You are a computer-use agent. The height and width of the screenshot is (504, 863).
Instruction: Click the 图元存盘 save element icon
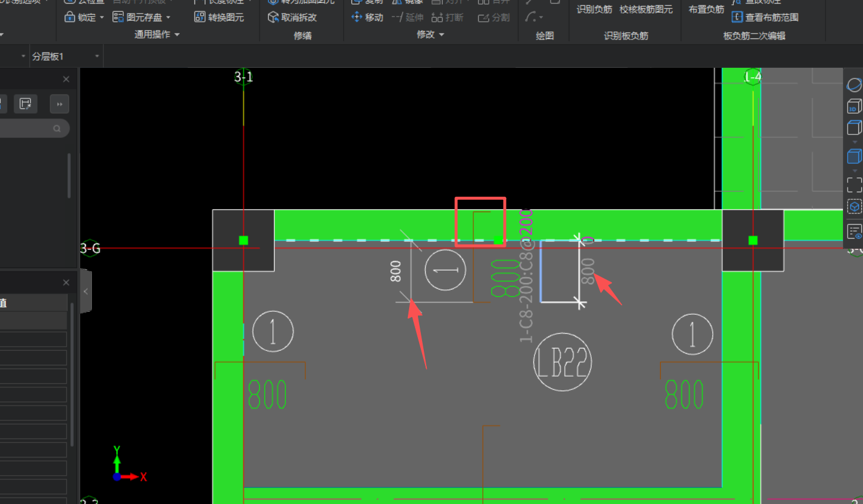[x=118, y=17]
